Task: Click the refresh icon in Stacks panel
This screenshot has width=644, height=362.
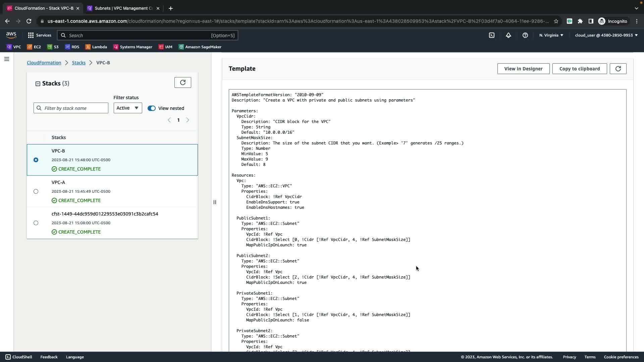Action: point(183,82)
